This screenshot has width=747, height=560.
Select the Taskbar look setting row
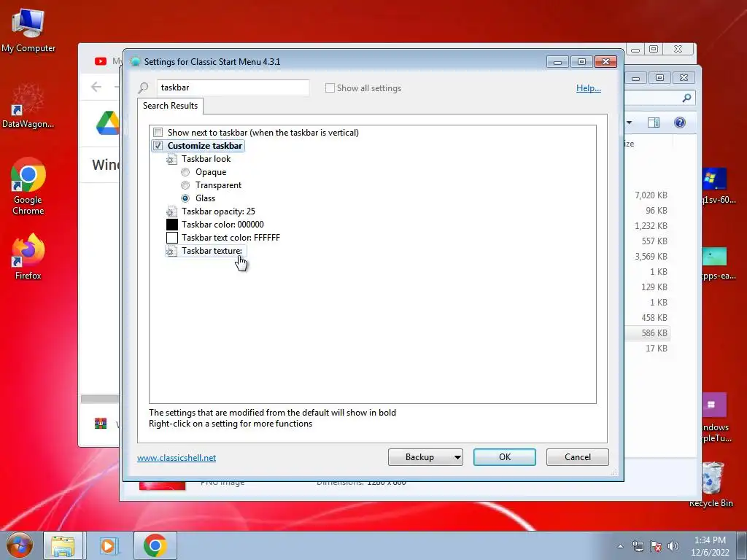[206, 159]
